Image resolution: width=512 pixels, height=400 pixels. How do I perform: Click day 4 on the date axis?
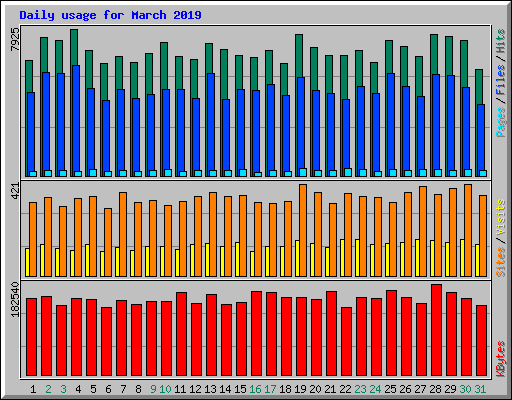pos(78,389)
